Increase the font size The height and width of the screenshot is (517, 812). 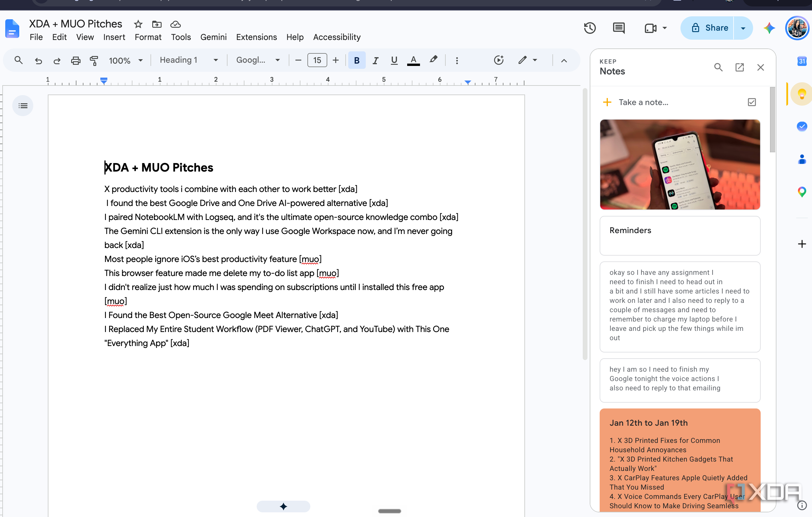(x=335, y=60)
